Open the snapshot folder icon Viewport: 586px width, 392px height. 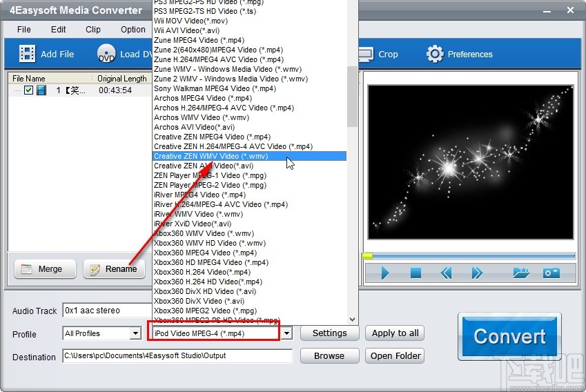(x=521, y=273)
